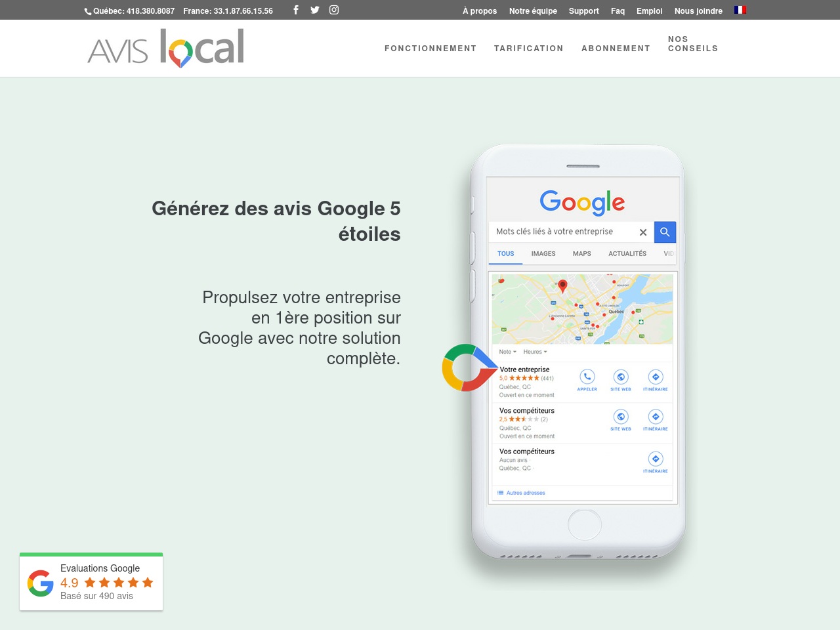
Task: Expand the Note dropdown filter
Action: 508,352
